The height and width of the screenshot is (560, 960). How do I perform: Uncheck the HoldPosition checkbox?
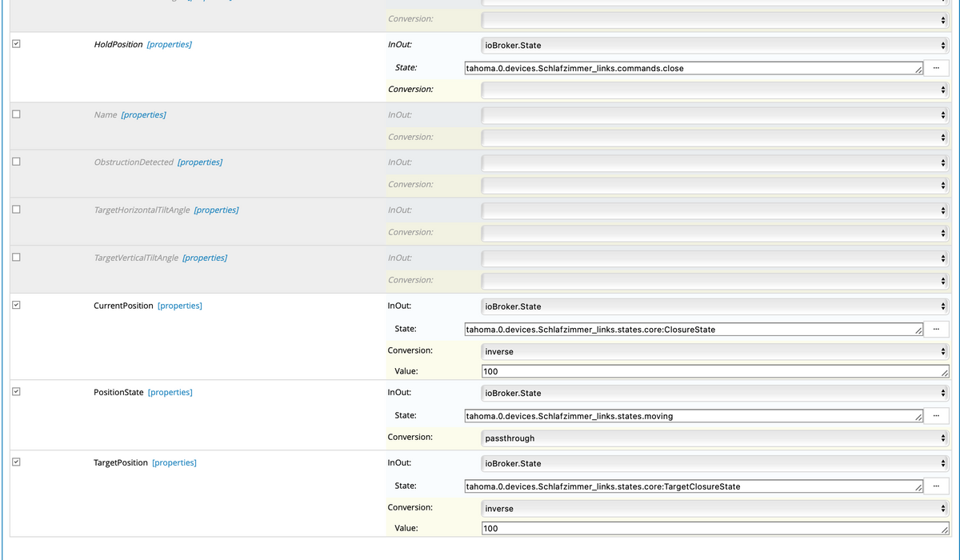click(16, 45)
